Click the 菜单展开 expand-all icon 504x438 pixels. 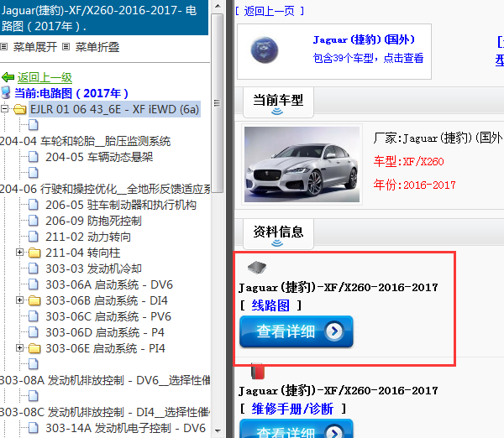4,47
